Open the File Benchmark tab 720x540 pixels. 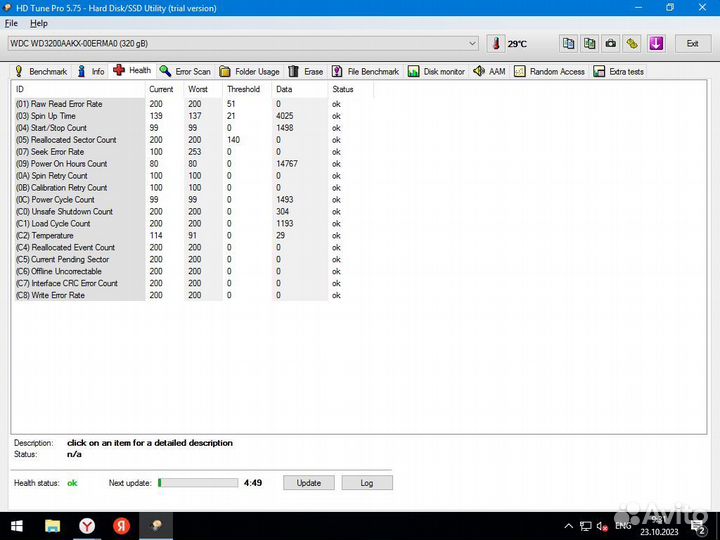[x=366, y=71]
